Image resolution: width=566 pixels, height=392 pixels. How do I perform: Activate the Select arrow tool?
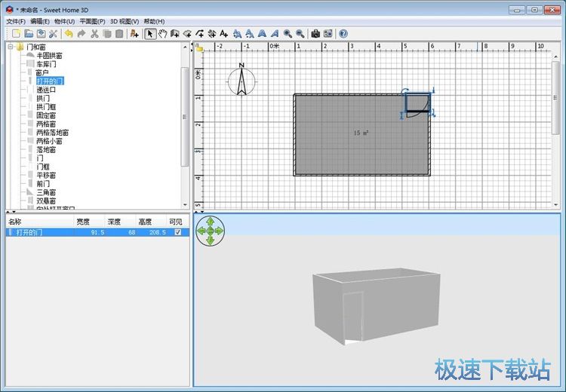(150, 34)
